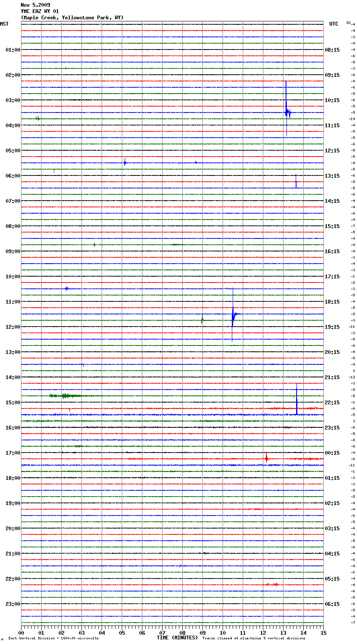This screenshot has width=357, height=644.
Task: Click the 'UTC' timezone label
Action: coord(334,24)
